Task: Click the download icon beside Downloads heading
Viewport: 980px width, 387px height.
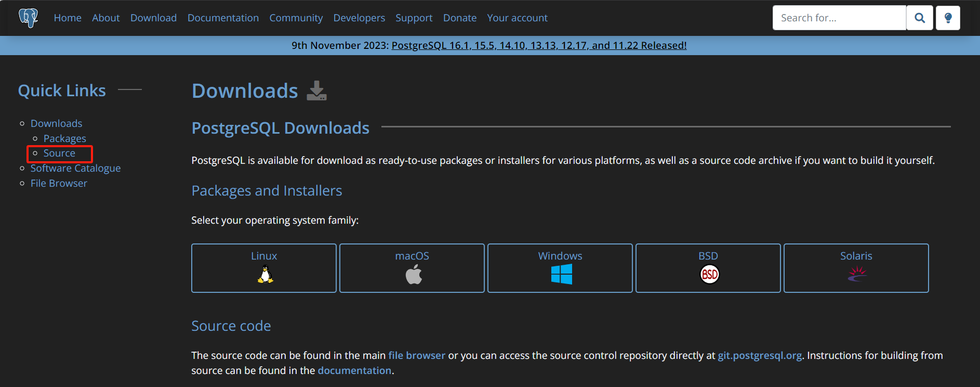Action: (x=316, y=91)
